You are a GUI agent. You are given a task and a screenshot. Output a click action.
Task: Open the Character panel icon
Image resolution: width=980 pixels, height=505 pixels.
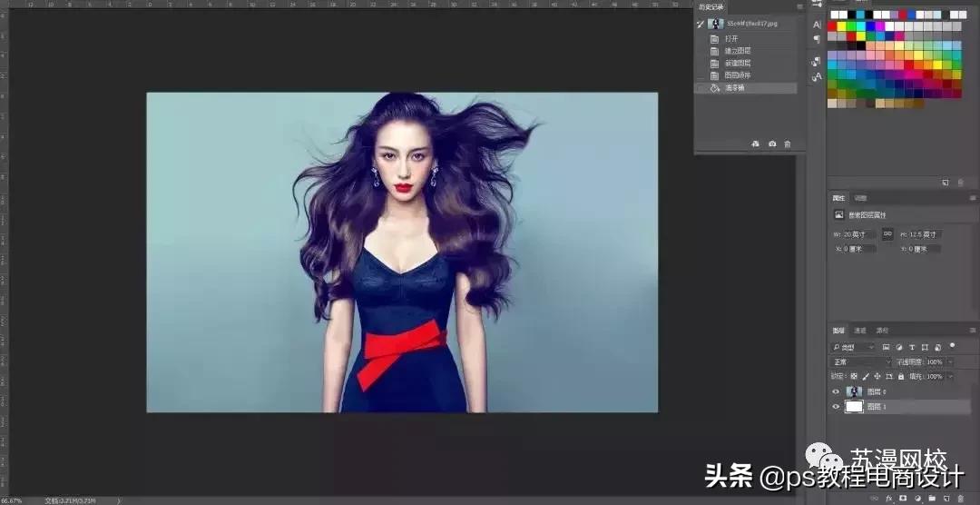(817, 25)
